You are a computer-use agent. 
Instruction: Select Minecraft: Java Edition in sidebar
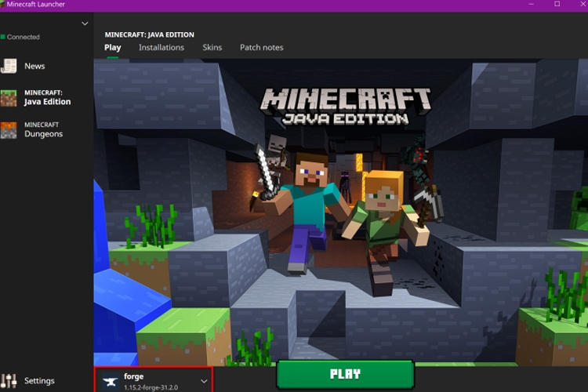47,97
